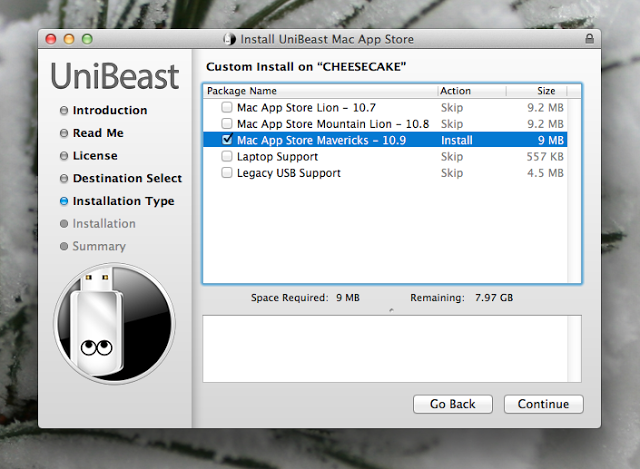640x469 pixels.
Task: Click the installer disk icon beside window title
Action: pyautogui.click(x=229, y=39)
